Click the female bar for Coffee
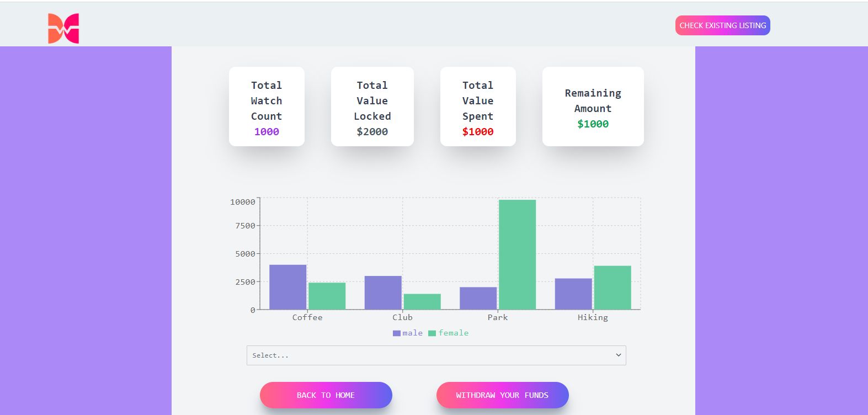 pos(327,296)
